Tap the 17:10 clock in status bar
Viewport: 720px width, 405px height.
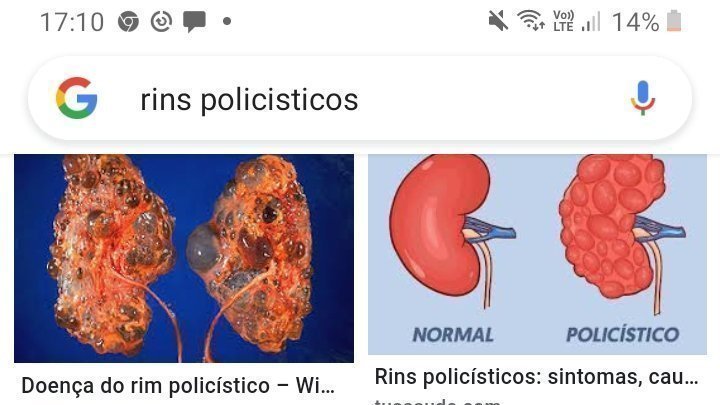[x=72, y=22]
